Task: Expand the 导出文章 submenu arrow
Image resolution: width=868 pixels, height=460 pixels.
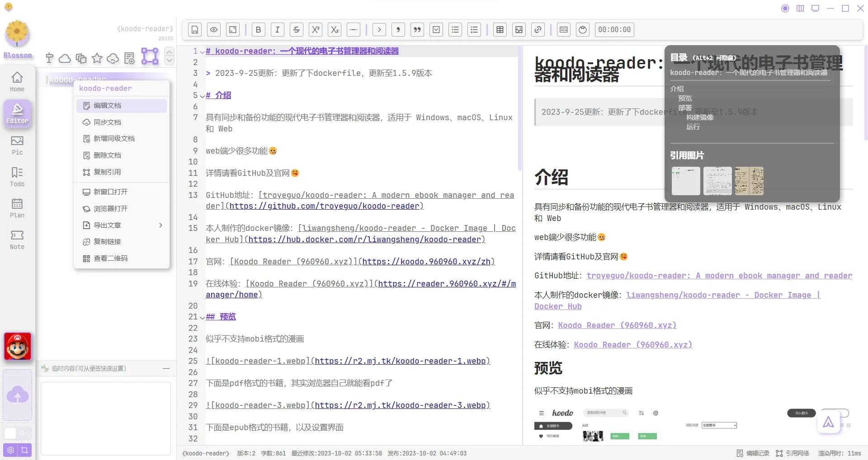Action: pos(160,225)
